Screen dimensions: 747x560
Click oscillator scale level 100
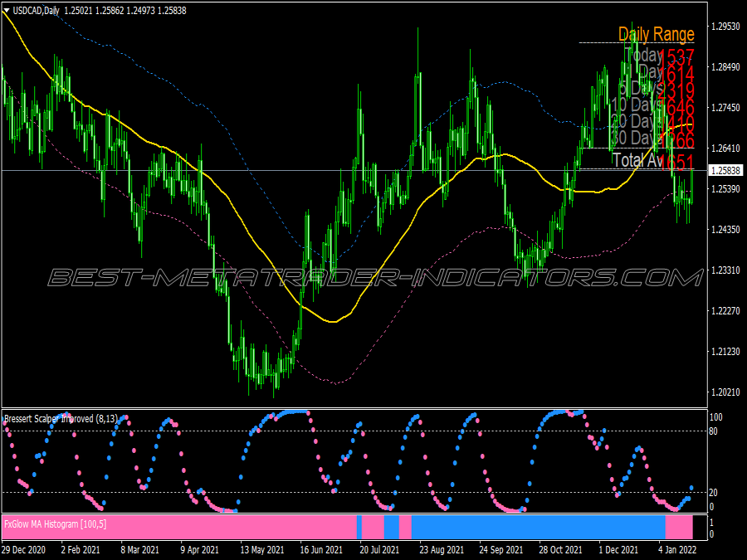click(x=716, y=417)
